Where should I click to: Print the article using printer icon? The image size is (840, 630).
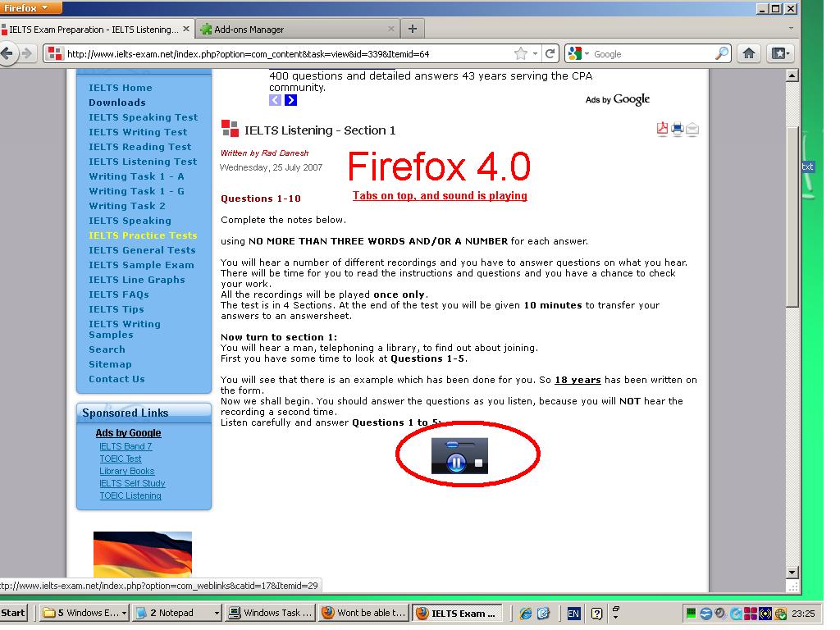(x=677, y=129)
